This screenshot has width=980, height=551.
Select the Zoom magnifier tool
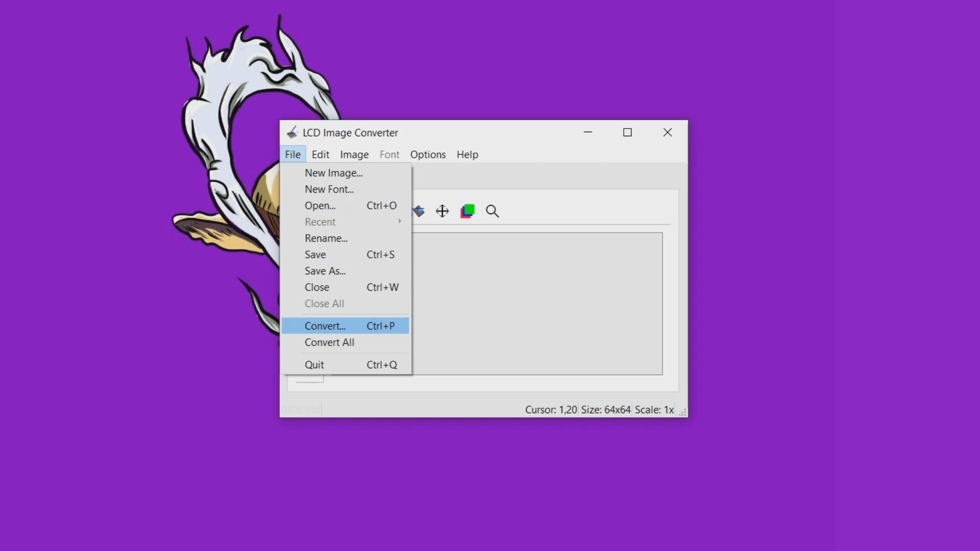tap(492, 211)
